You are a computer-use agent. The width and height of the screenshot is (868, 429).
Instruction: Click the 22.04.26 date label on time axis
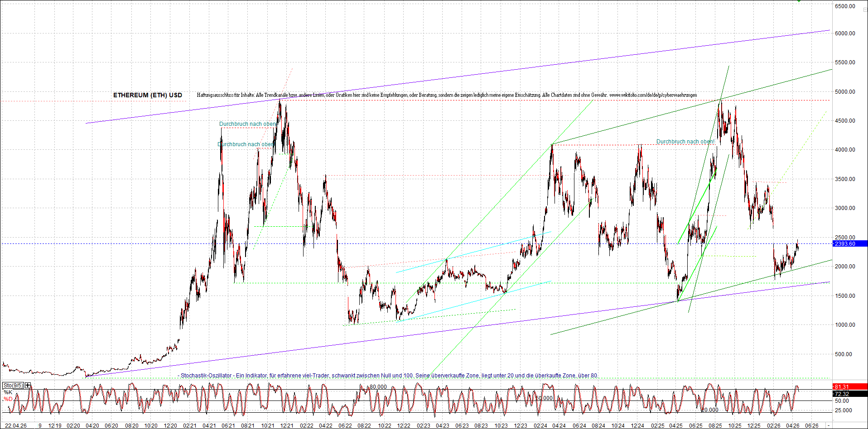[15, 426]
